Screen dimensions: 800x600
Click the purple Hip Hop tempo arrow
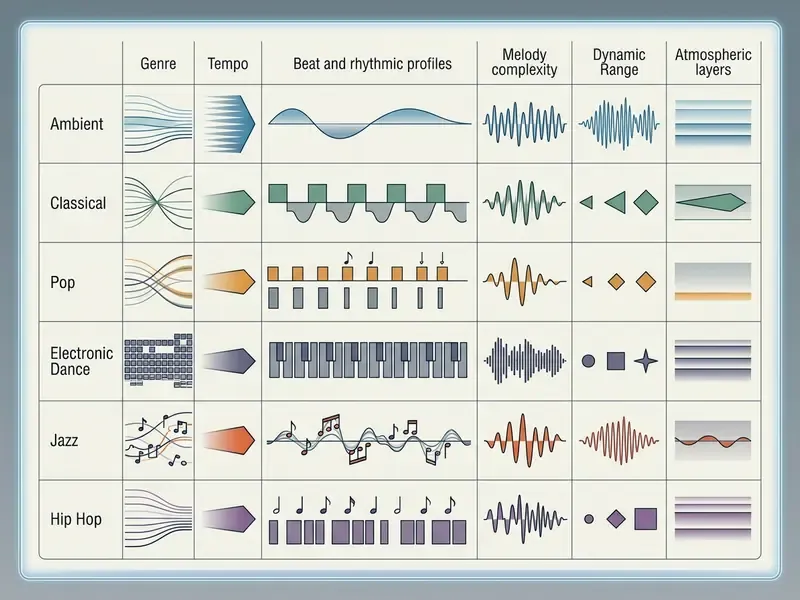click(x=229, y=519)
